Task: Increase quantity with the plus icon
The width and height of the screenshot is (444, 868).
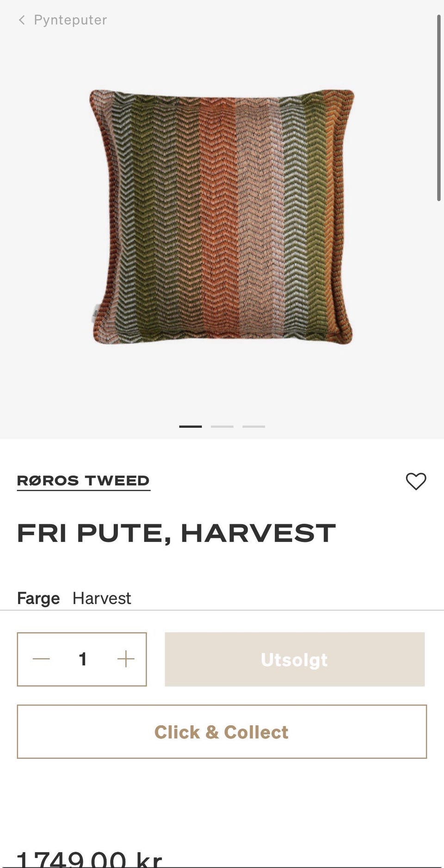Action: (126, 659)
